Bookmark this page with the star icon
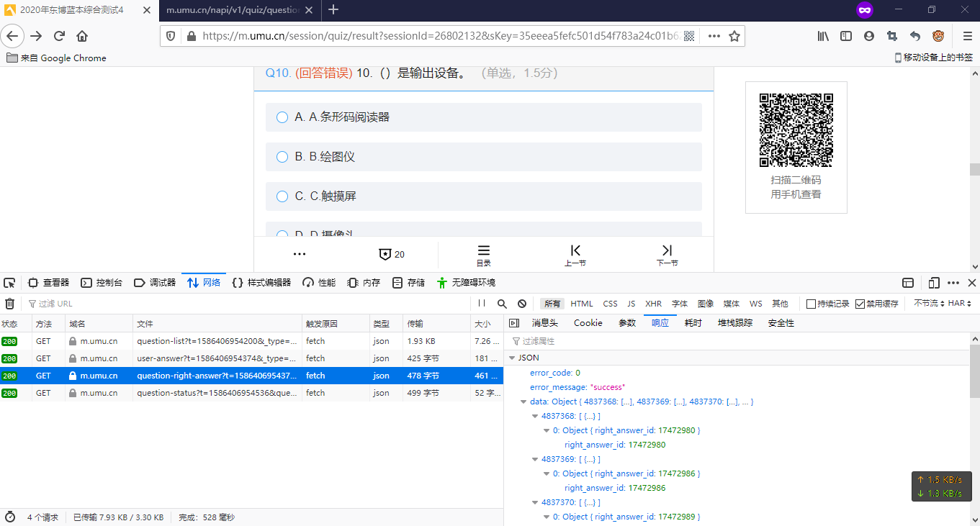 pyautogui.click(x=734, y=36)
